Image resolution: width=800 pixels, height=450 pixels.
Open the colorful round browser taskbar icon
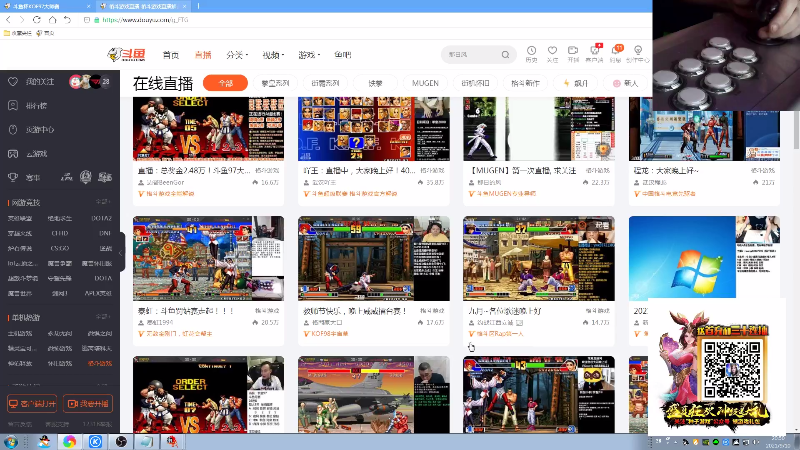click(69, 441)
